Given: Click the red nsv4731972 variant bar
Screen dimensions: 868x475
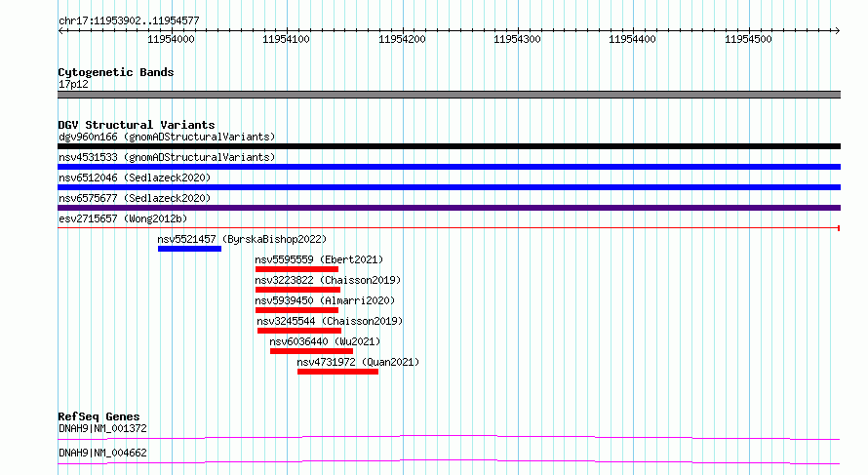Looking at the screenshot, I should point(337,372).
